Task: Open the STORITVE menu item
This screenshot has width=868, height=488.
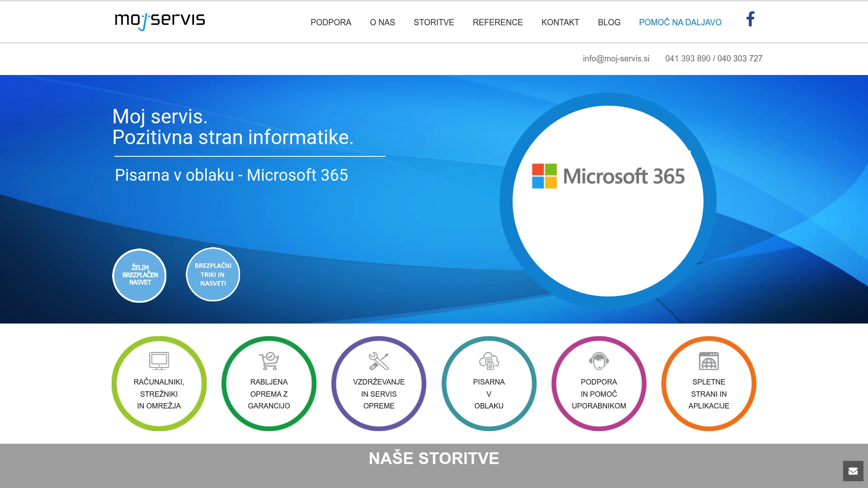Action: click(x=434, y=22)
